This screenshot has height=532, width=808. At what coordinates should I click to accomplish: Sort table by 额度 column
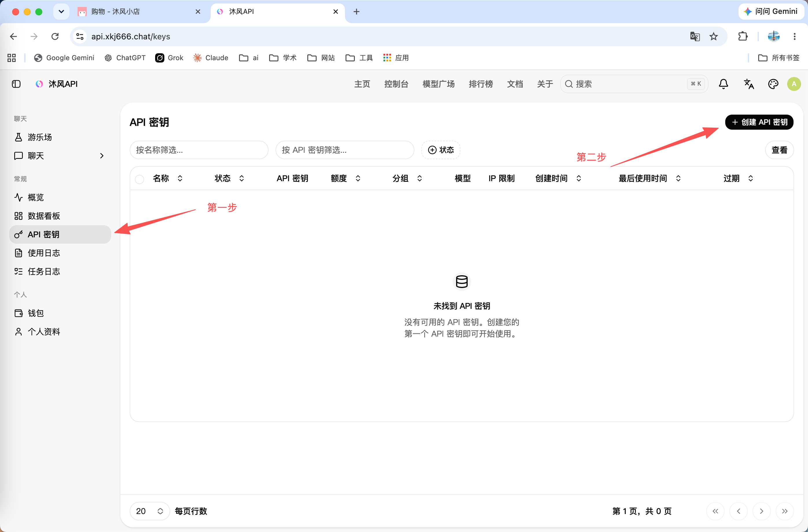click(x=346, y=178)
